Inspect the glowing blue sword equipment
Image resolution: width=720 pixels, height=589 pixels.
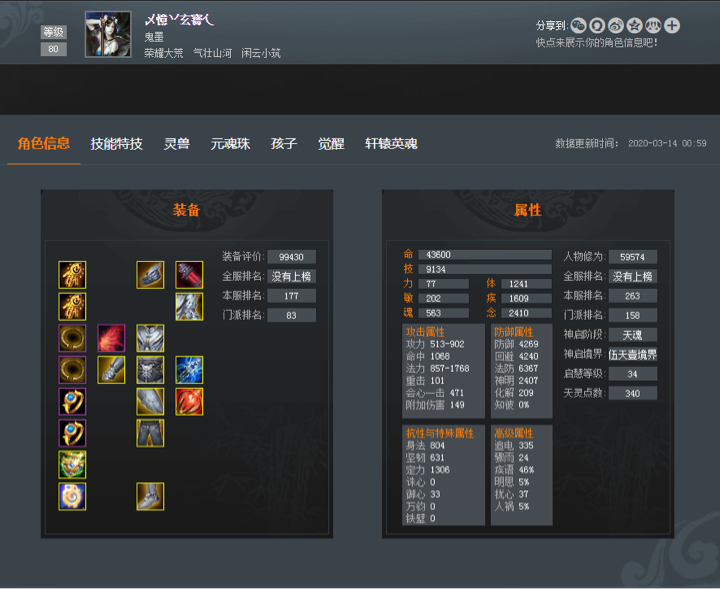pos(189,370)
